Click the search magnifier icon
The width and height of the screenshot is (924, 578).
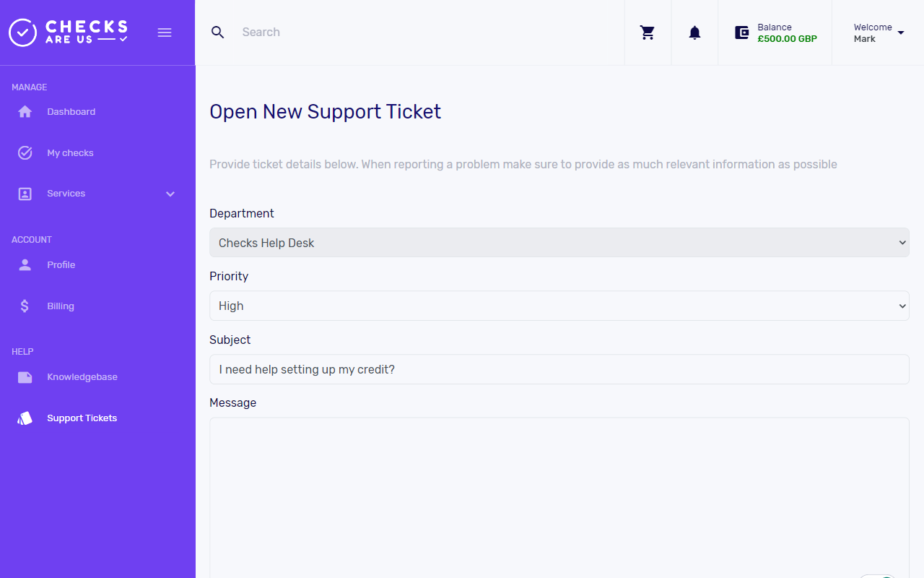pyautogui.click(x=217, y=32)
